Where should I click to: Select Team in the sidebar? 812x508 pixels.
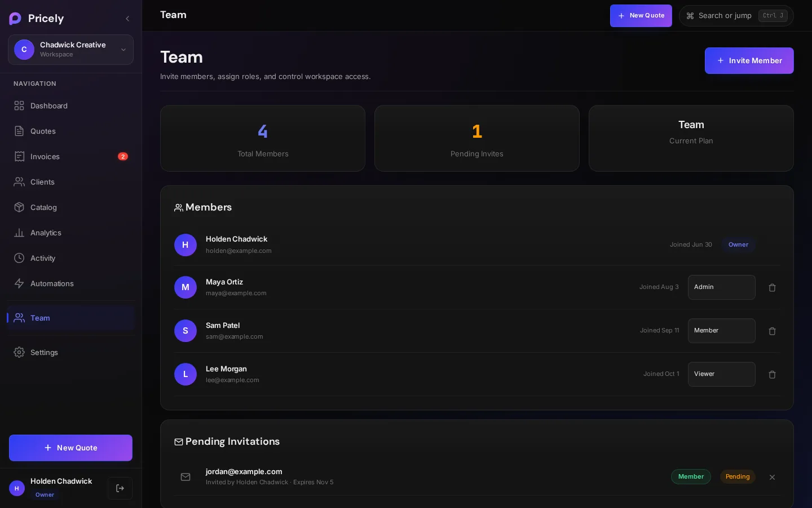coord(70,318)
